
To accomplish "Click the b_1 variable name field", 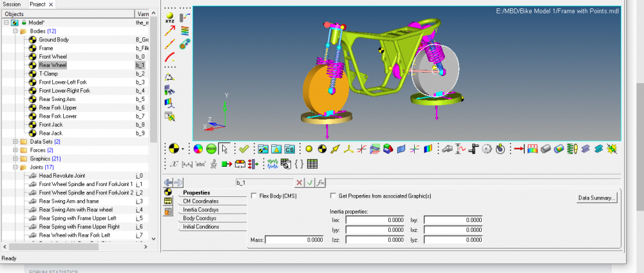I will (265, 183).
